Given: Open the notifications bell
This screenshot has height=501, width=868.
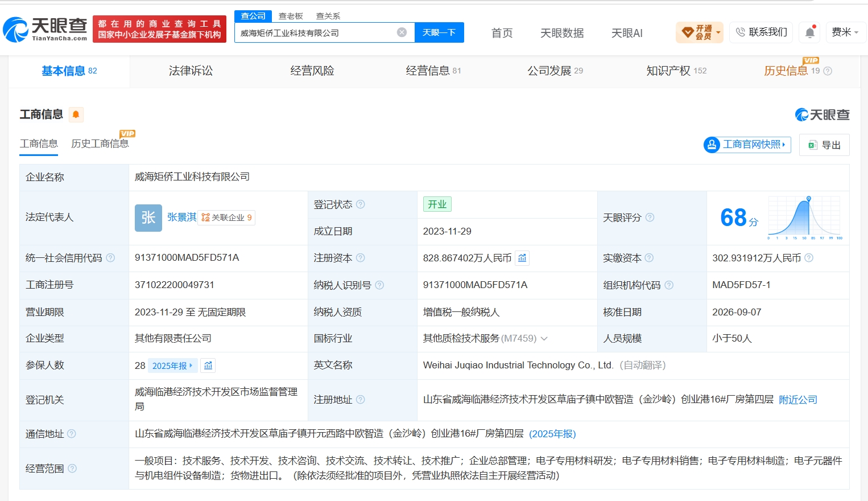Looking at the screenshot, I should pyautogui.click(x=810, y=32).
